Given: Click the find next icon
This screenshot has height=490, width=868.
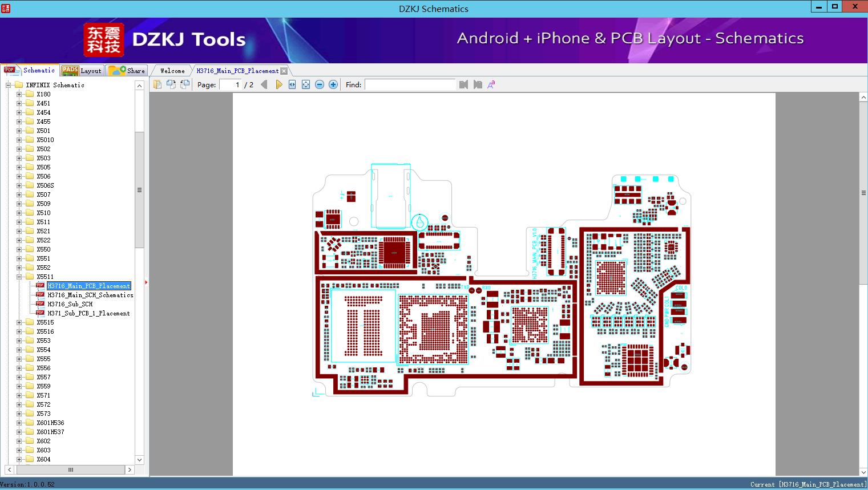Looking at the screenshot, I should (x=478, y=84).
